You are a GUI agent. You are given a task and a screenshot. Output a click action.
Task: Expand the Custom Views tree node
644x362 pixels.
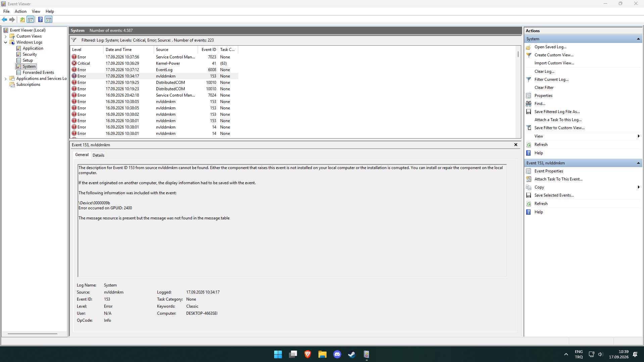click(6, 36)
